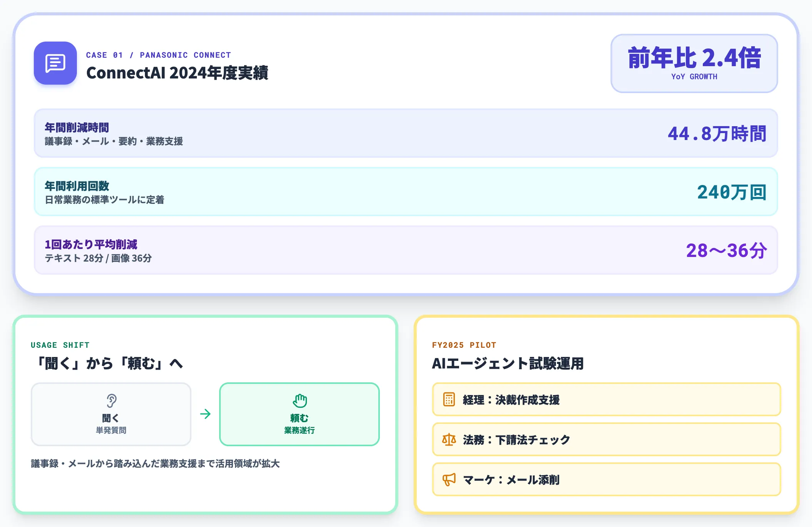Click the CASE 01 / PANASONIC CONNECT label
Screen dimensions: 812x527
click(x=158, y=55)
